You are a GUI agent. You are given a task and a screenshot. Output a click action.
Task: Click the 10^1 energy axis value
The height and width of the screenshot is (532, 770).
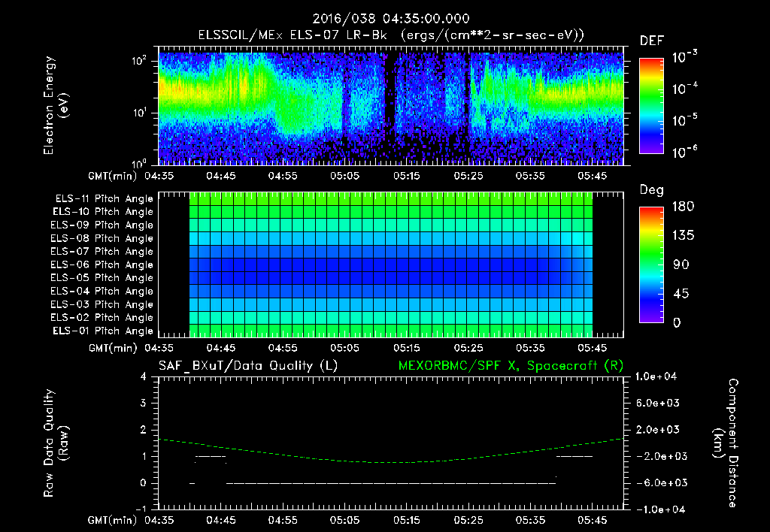point(139,113)
